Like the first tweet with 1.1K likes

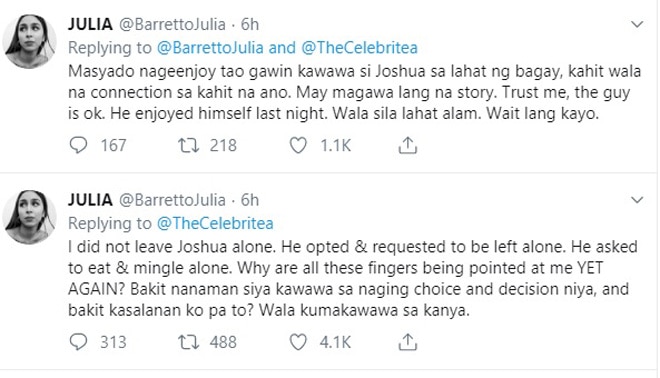coord(298,146)
